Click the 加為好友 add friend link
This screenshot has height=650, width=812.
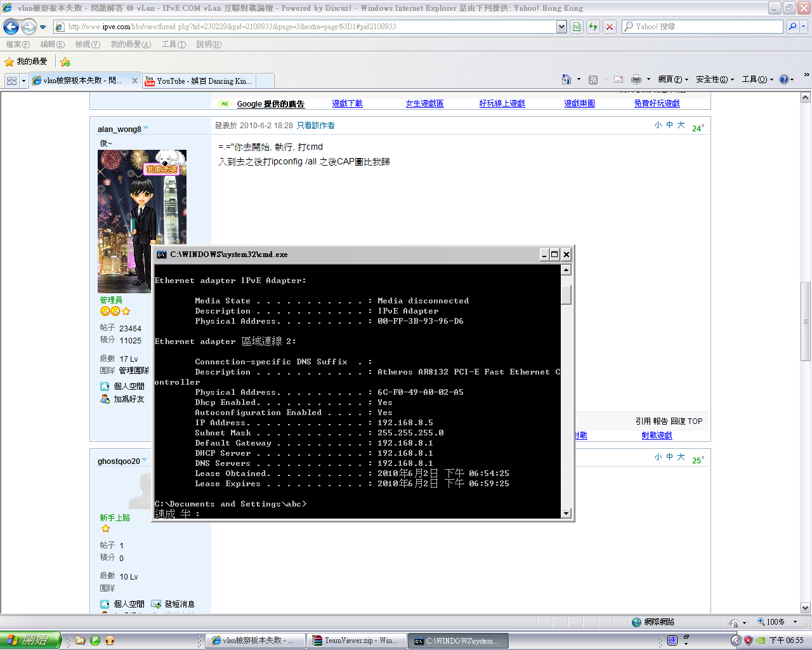(x=129, y=399)
